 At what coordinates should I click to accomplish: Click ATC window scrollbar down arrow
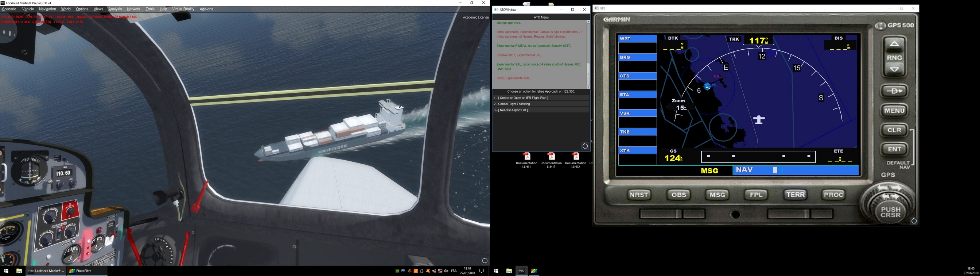point(588,87)
